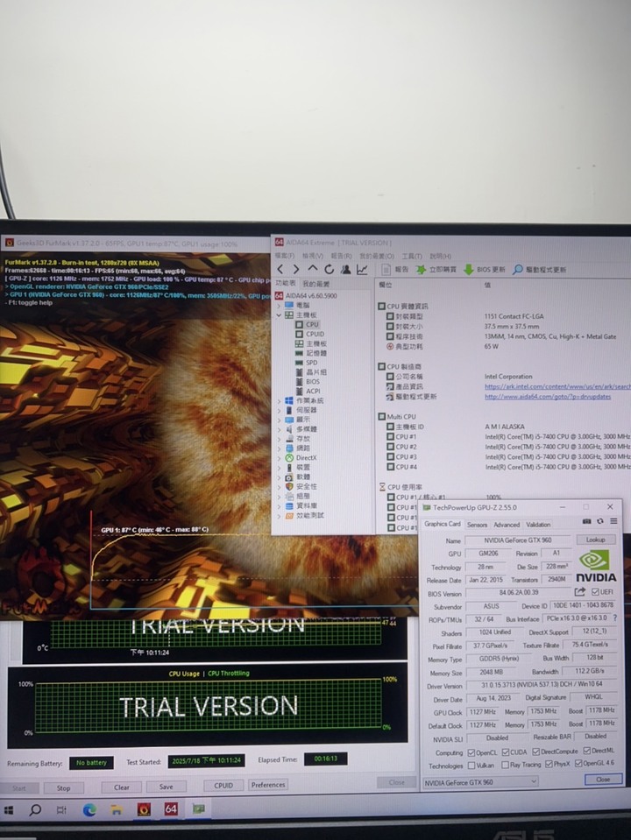Click the 立即購買 buy now toolbar button
The width and height of the screenshot is (631, 840).
[436, 269]
